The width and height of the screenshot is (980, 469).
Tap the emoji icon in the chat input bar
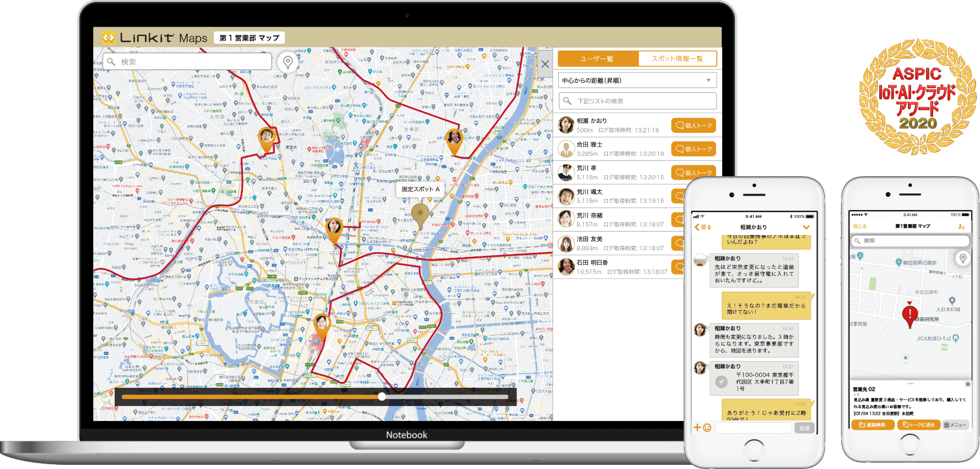[x=706, y=427]
